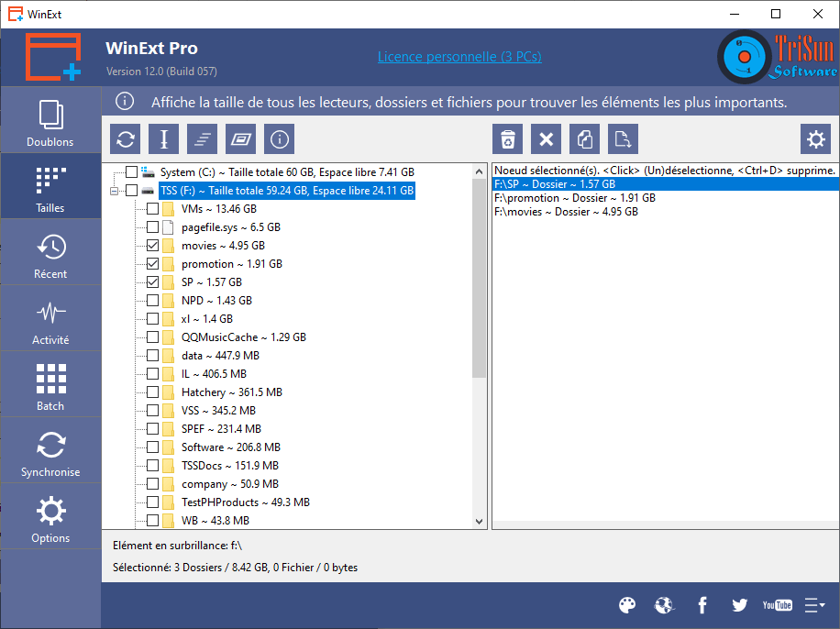Click the WinExt Pro header logo
This screenshot has height=629, width=840.
53,57
